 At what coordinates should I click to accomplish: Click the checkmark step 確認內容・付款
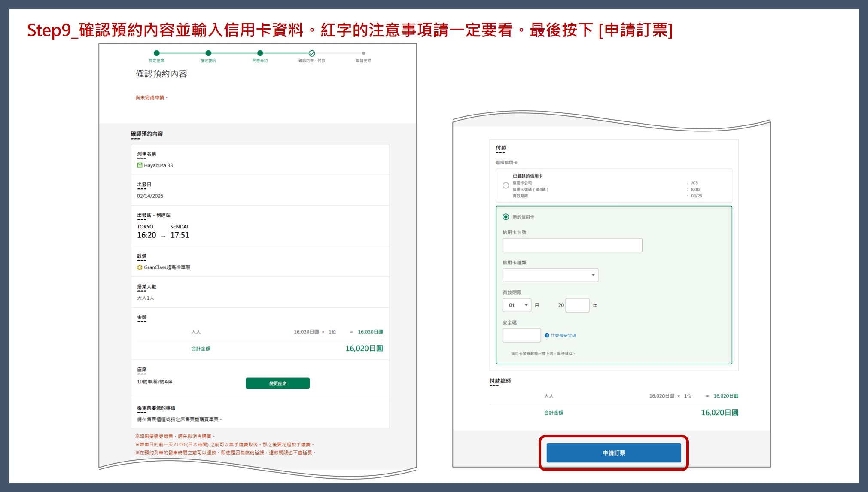pos(312,53)
